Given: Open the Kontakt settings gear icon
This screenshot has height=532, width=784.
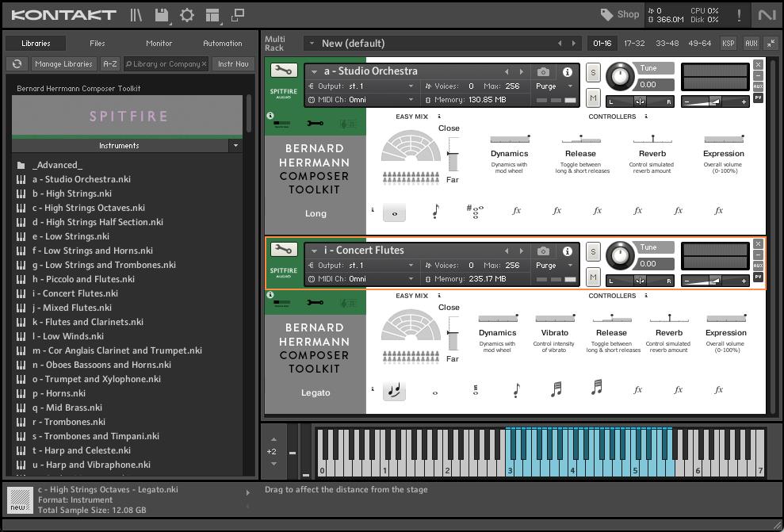Looking at the screenshot, I should click(x=187, y=15).
